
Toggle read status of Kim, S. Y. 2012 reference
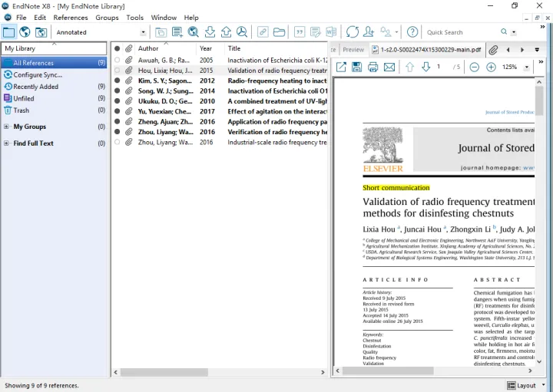click(x=117, y=81)
